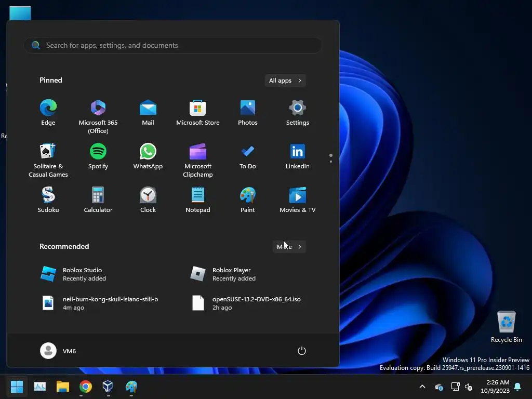Open the neil-burn-kong-skull-island image file
Screen dimensions: 532x399
click(x=99, y=303)
